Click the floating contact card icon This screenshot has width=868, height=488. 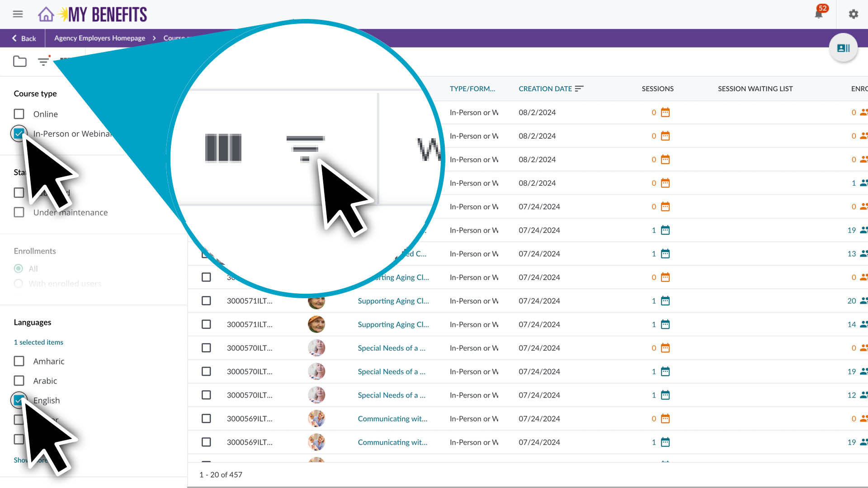(x=844, y=47)
